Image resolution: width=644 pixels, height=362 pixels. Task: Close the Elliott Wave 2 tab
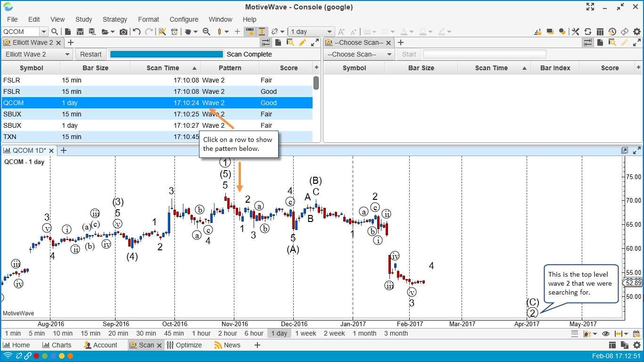pos(58,42)
